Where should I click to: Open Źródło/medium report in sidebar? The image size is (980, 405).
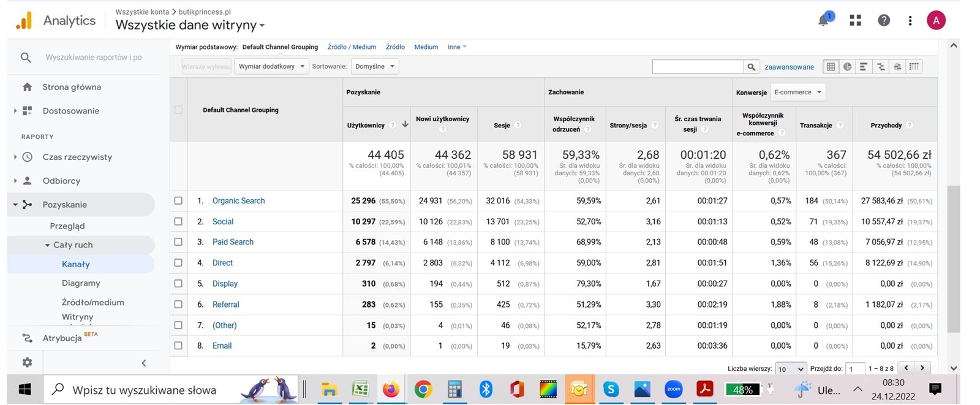coord(92,302)
